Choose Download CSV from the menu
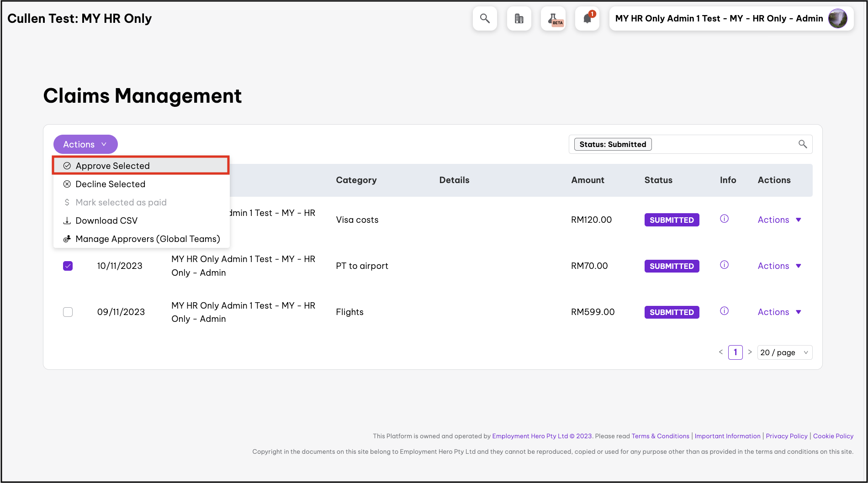This screenshot has width=868, height=483. click(106, 220)
